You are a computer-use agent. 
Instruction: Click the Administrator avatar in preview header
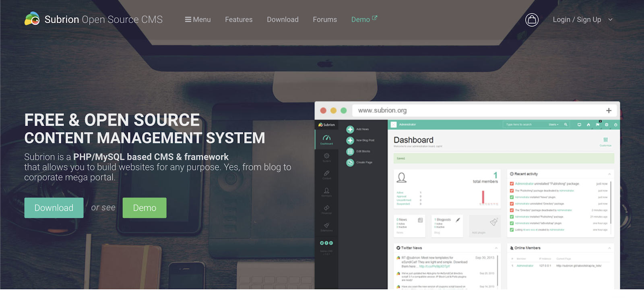pos(394,124)
